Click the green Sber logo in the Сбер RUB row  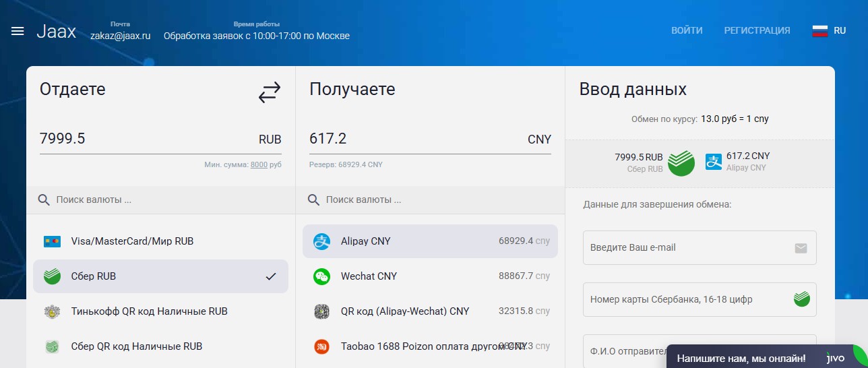[52, 276]
